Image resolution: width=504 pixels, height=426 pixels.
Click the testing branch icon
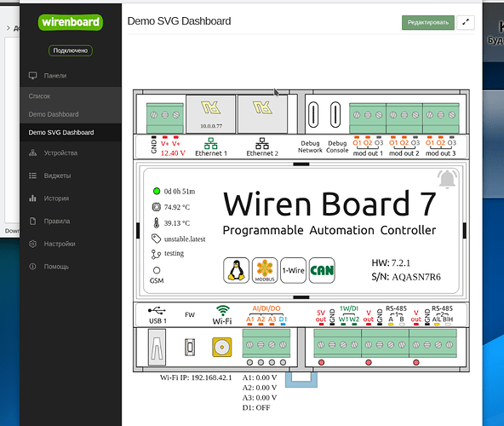(156, 254)
